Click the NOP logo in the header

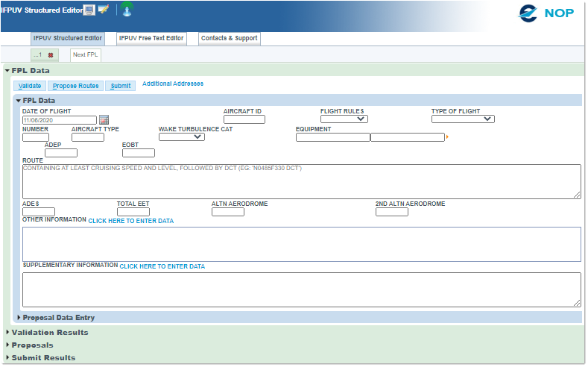pos(546,13)
